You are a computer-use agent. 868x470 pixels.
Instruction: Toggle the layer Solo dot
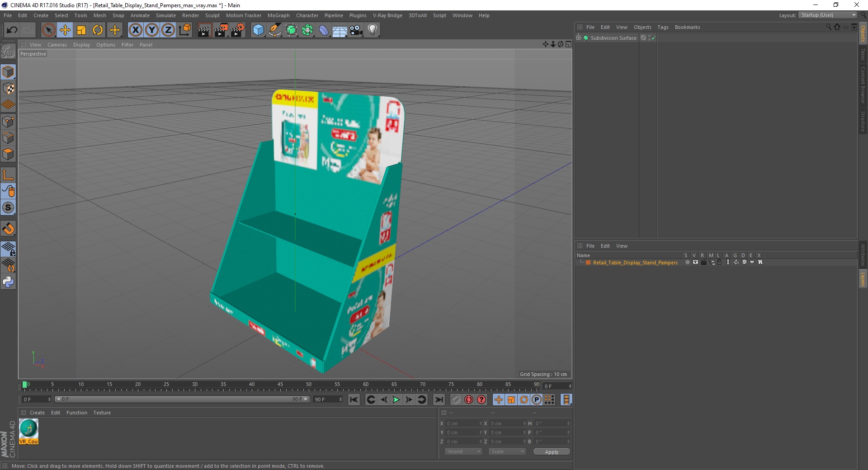tap(687, 262)
